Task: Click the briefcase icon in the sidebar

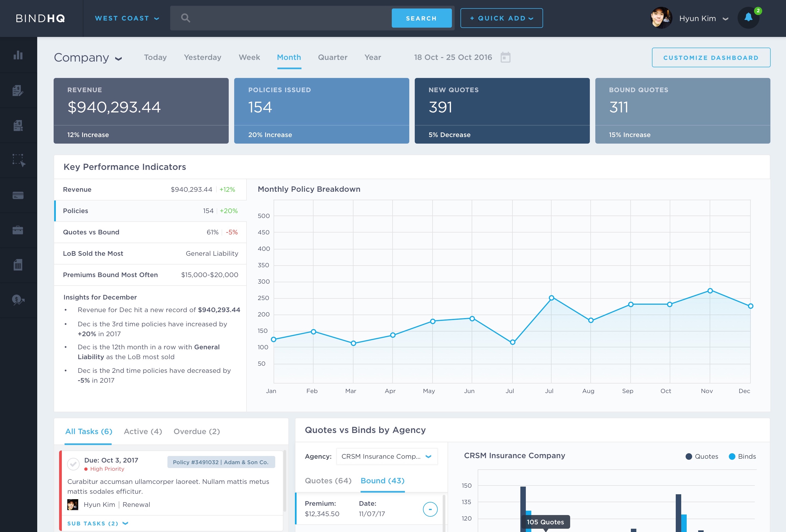Action: 18,230
